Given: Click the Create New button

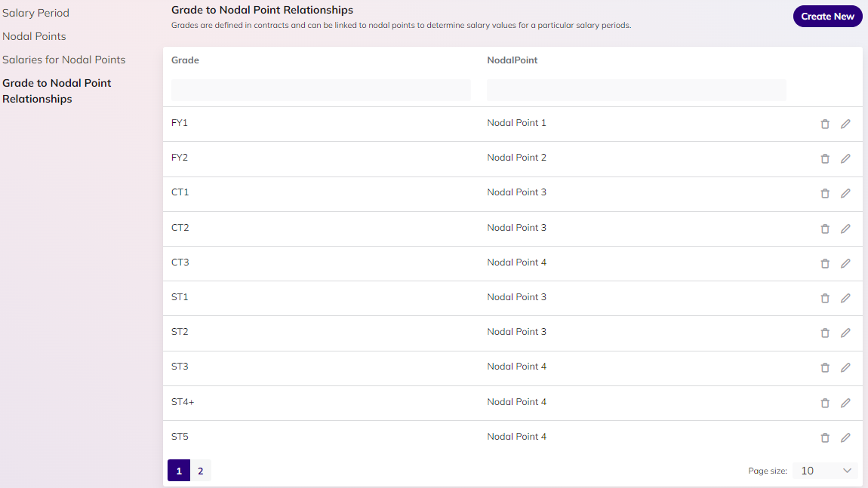Looking at the screenshot, I should coord(827,16).
